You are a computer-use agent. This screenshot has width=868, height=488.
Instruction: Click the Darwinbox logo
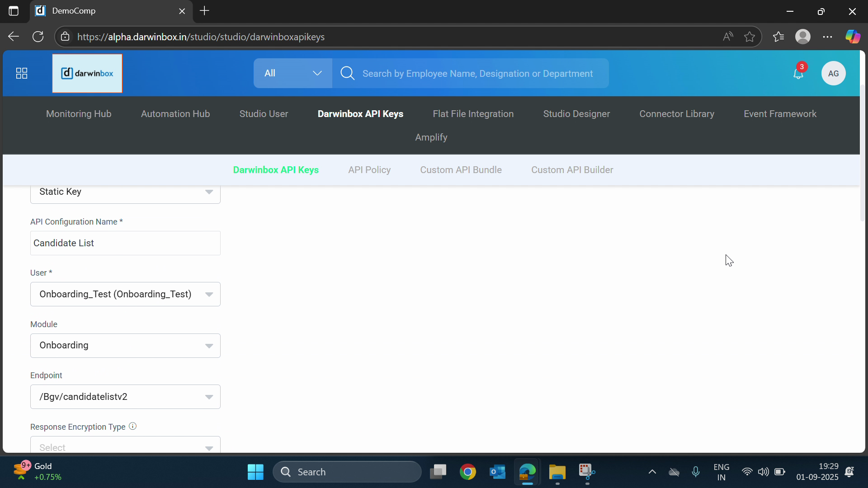[87, 73]
